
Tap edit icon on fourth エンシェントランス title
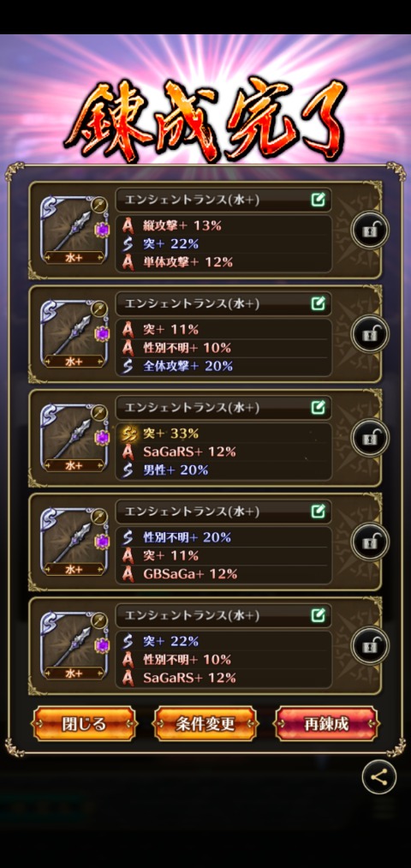tap(318, 511)
